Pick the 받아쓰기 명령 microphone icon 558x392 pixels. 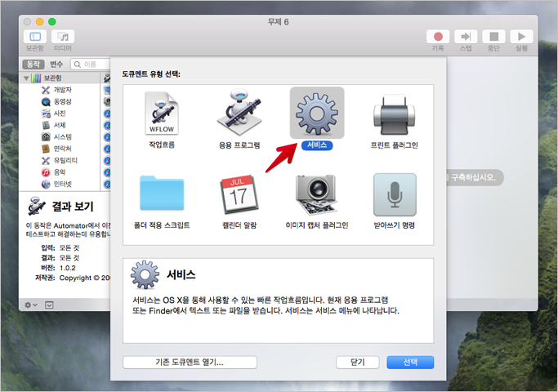coord(395,194)
